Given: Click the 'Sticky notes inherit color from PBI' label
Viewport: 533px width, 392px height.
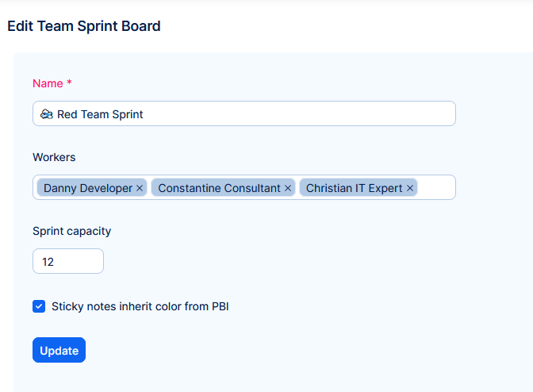Looking at the screenshot, I should click(140, 306).
